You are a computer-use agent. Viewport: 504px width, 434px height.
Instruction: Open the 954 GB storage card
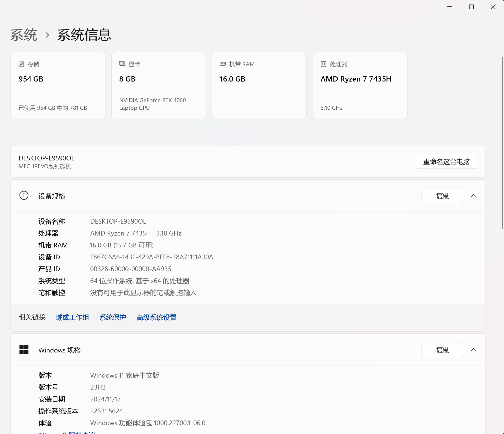(x=58, y=85)
